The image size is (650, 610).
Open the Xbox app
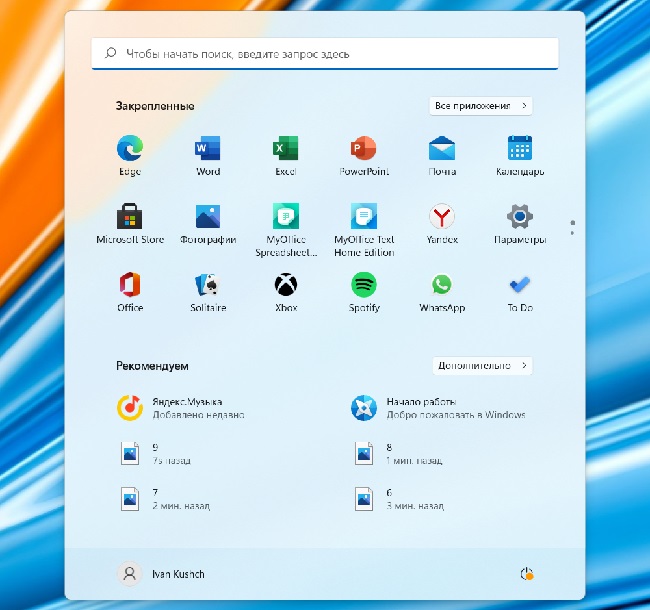tap(286, 292)
